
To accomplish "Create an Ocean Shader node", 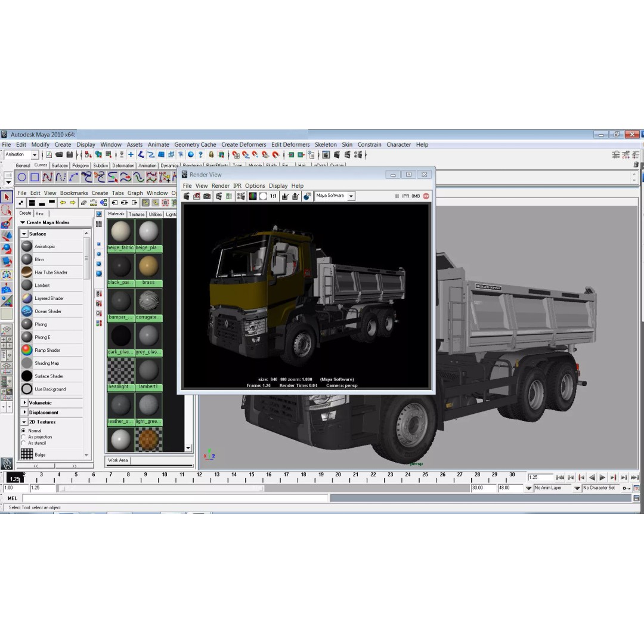I will 51,312.
